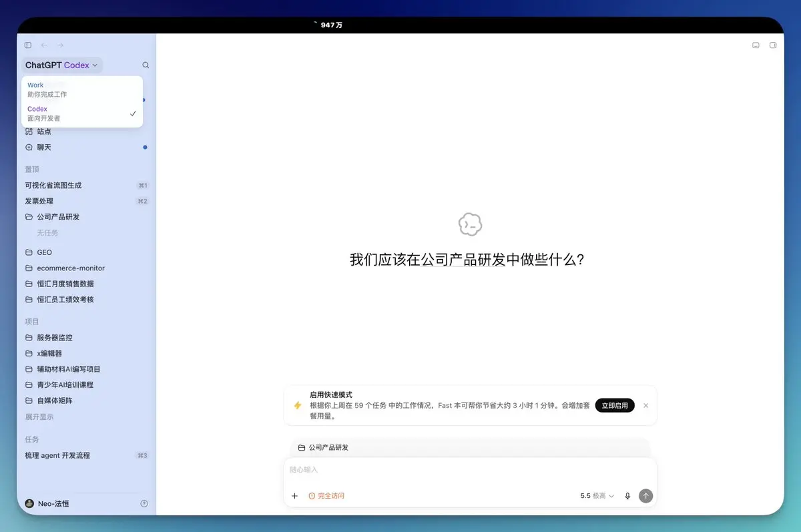
Task: Toggle the sidebar panel icon
Action: [28, 45]
